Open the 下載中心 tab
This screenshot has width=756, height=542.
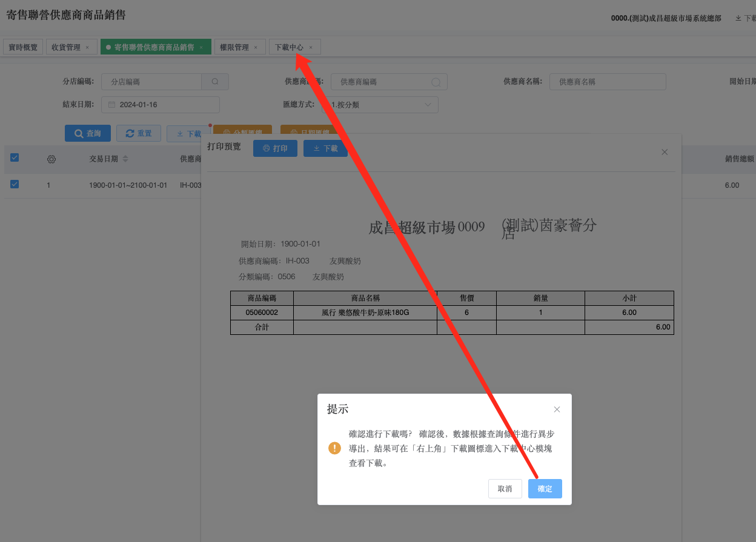[x=289, y=47]
